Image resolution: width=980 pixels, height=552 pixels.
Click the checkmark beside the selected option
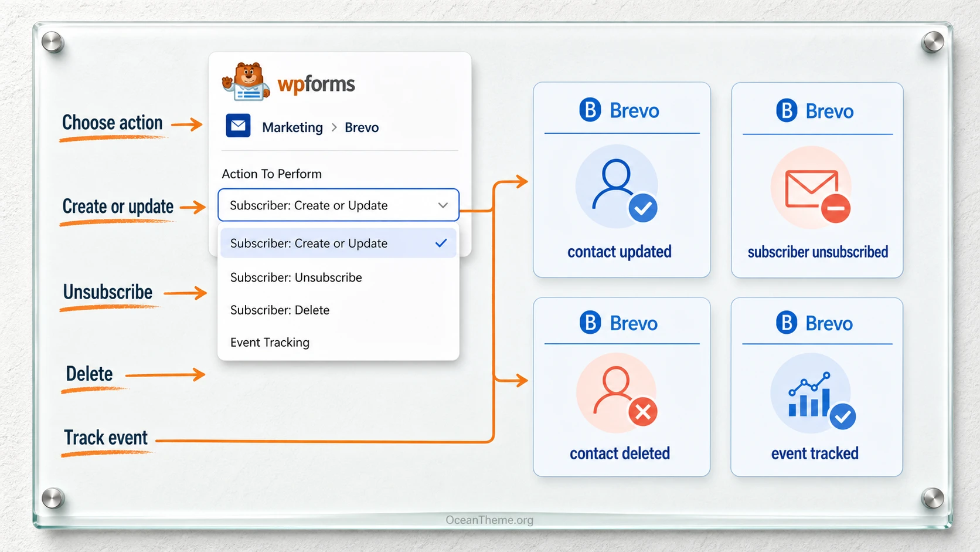click(x=441, y=243)
